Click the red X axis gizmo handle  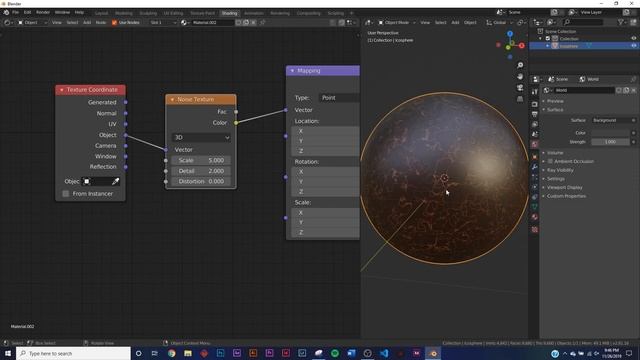[x=522, y=46]
